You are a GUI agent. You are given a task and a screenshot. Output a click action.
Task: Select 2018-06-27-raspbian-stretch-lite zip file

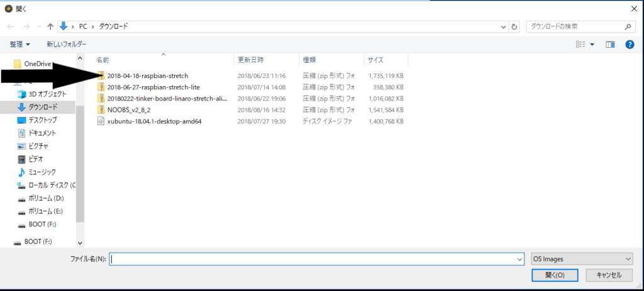tap(153, 87)
